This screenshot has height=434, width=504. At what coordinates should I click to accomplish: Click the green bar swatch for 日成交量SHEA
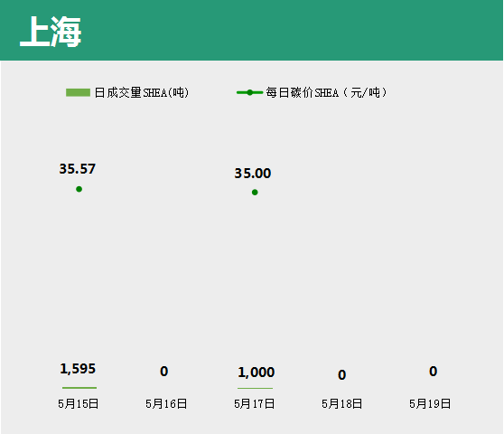click(x=78, y=92)
